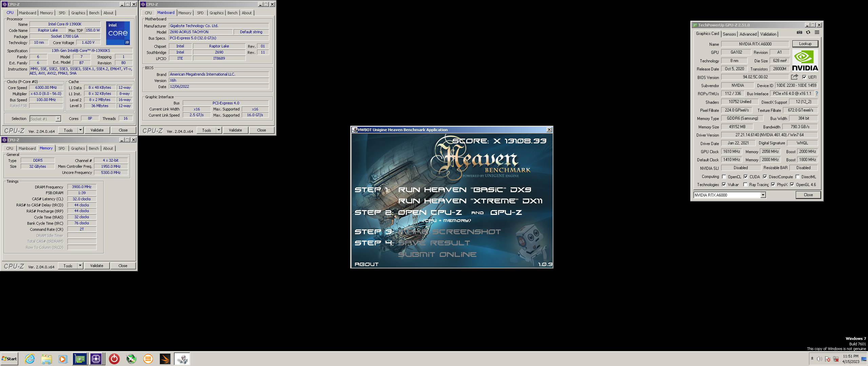Click Run Heaven "Xtreme" DX11
868x366 pixels.
(x=470, y=201)
